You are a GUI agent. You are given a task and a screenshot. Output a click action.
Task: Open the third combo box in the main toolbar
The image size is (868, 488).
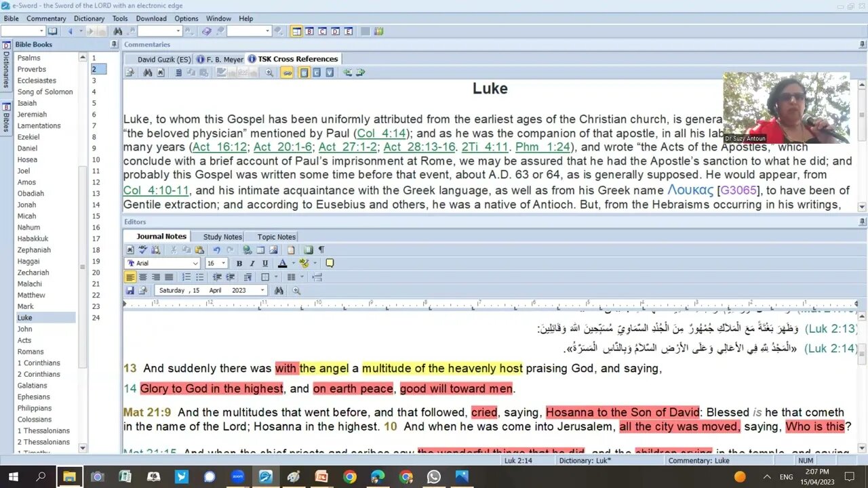tap(249, 31)
